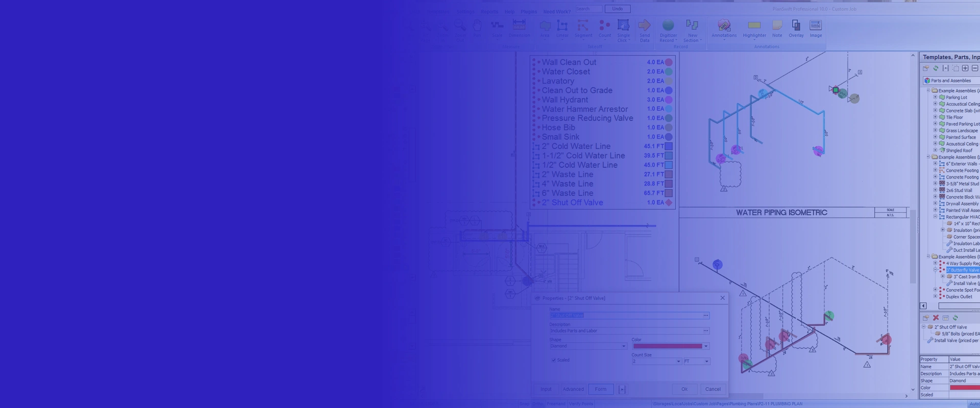The height and width of the screenshot is (408, 980).
Task: Click the Color swatch in Properties dialog
Action: tap(667, 346)
